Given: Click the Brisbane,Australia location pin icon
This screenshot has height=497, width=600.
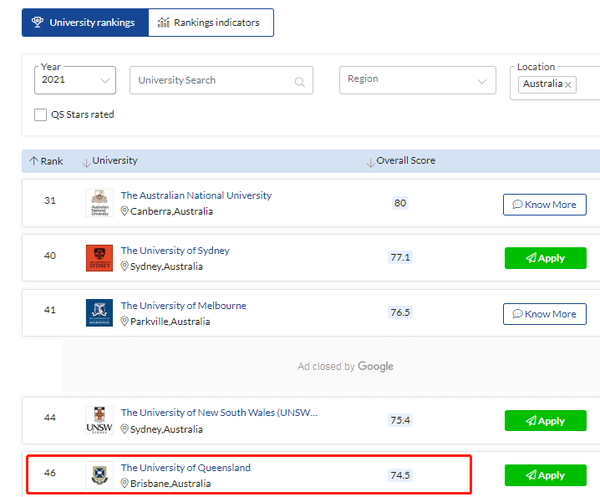Looking at the screenshot, I should pos(124,484).
